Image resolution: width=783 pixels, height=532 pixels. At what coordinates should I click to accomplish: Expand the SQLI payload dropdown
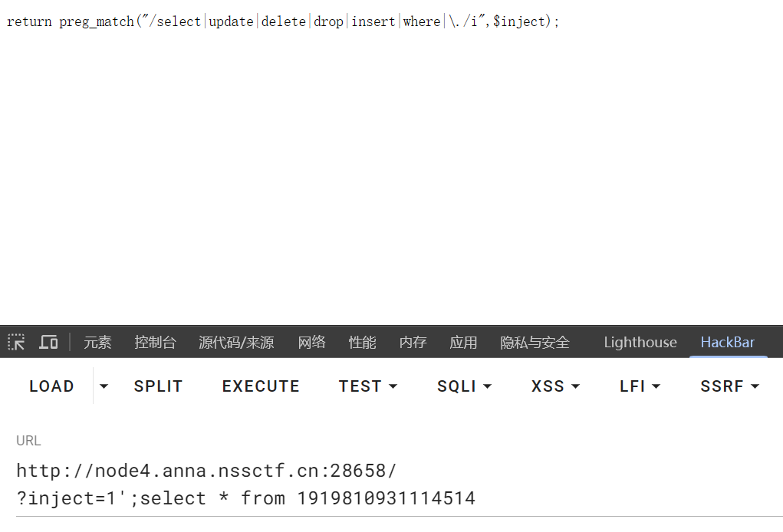coord(465,386)
